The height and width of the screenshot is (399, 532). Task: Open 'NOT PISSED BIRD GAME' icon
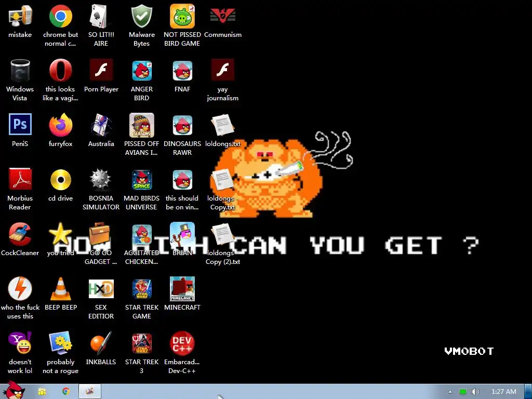click(x=182, y=16)
